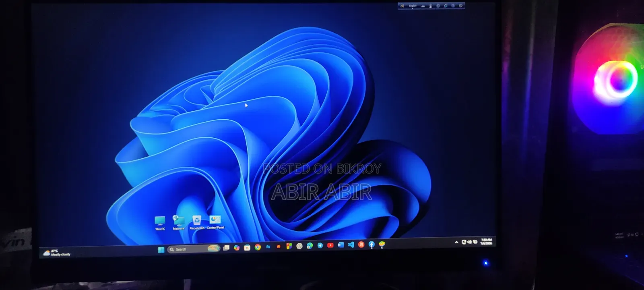Launch ChatGPT from the taskbar
This screenshot has width=644, height=290.
coord(299,246)
